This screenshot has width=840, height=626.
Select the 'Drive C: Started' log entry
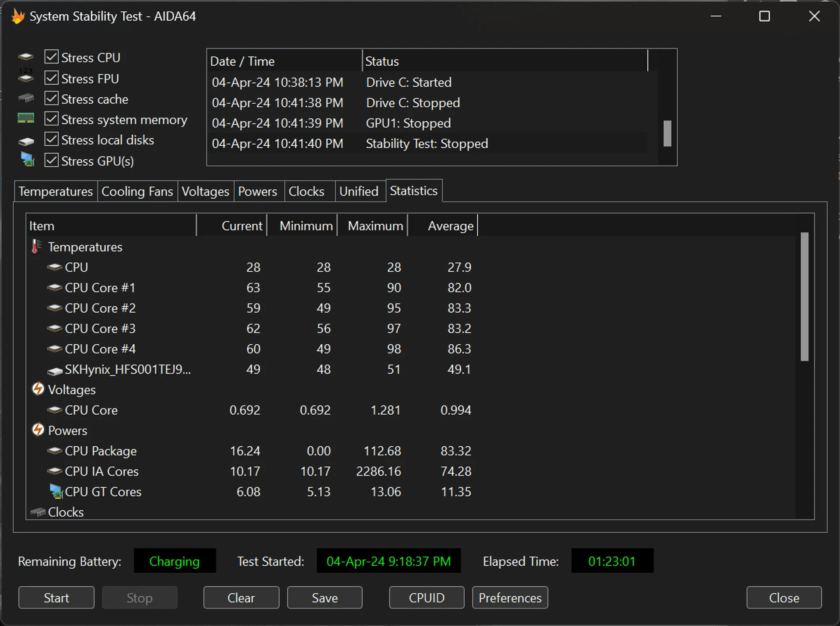pyautogui.click(x=427, y=82)
